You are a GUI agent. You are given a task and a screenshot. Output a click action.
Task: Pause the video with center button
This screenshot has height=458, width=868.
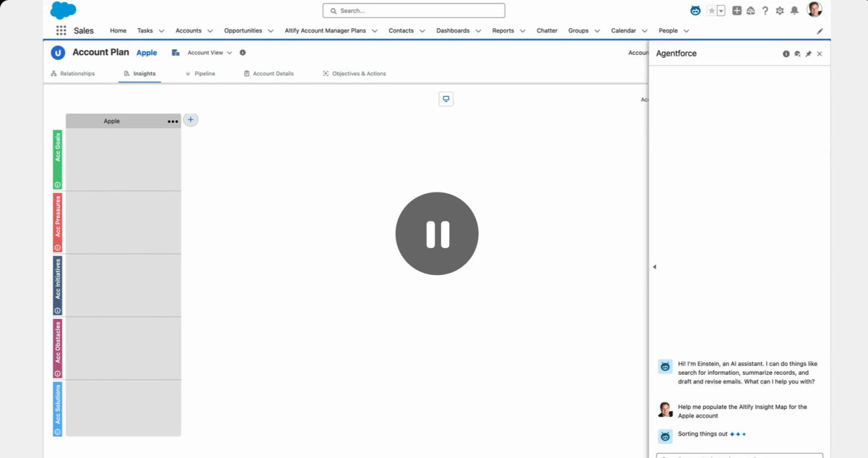click(437, 234)
